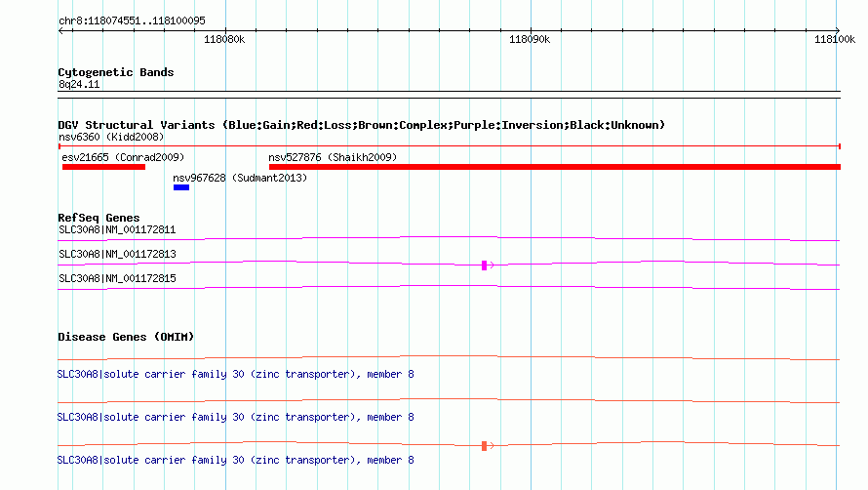
Task: Select the Cytogenetic Bands track title
Action: click(116, 72)
